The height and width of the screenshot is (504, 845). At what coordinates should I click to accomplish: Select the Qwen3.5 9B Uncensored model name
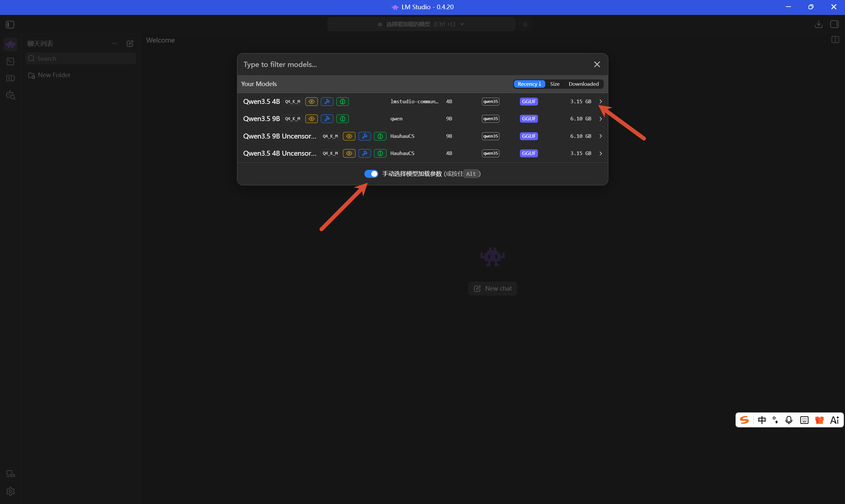coord(280,136)
